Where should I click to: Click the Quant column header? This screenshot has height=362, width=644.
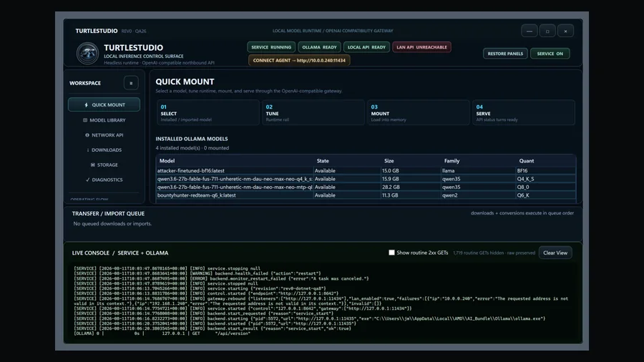[526, 161]
